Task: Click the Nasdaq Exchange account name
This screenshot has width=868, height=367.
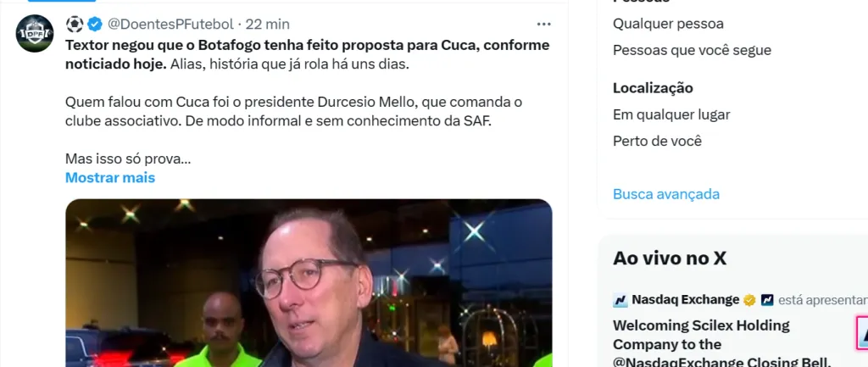Action: click(x=685, y=300)
